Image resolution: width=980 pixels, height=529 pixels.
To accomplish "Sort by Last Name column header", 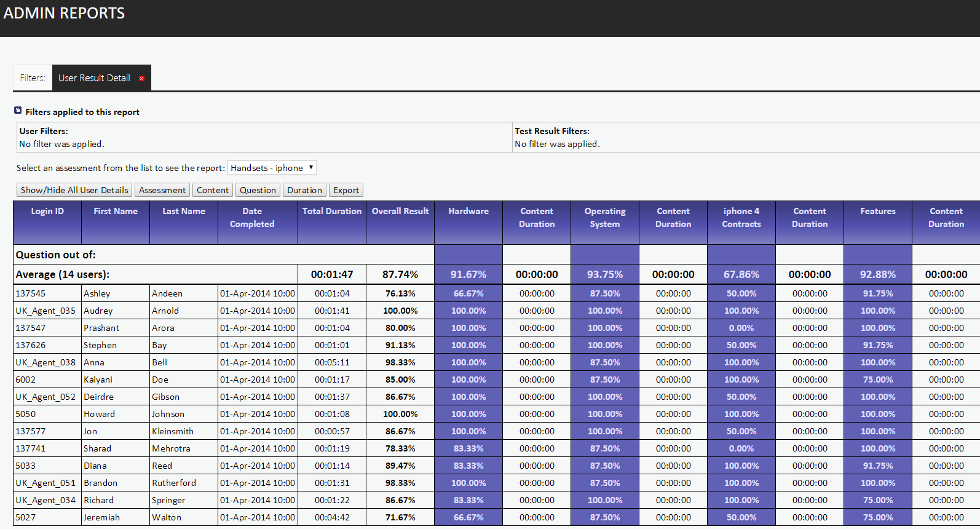I will click(x=184, y=211).
